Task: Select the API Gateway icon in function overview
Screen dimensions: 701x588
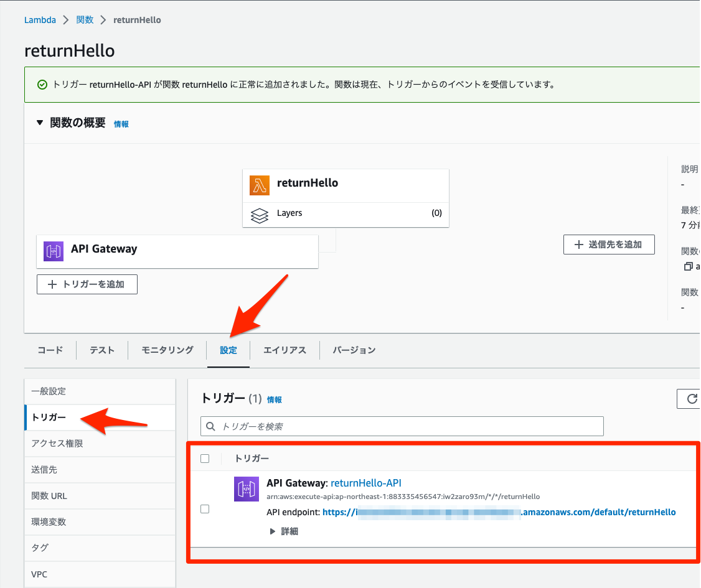Action: (54, 251)
